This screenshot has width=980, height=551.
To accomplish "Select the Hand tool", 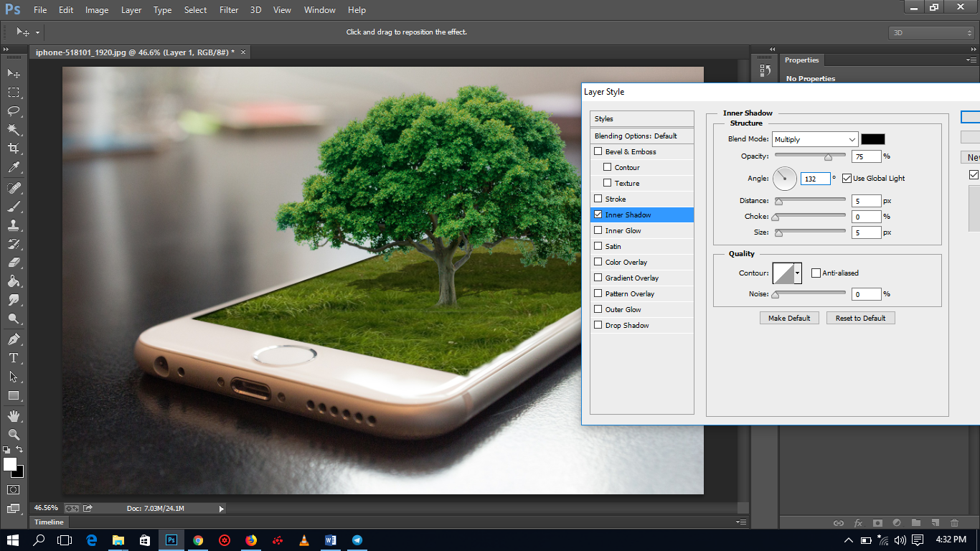I will [x=14, y=415].
